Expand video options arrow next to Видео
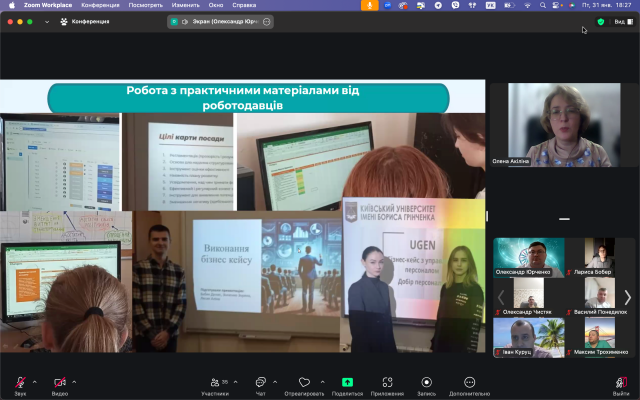This screenshot has height=400, width=640. point(75,382)
